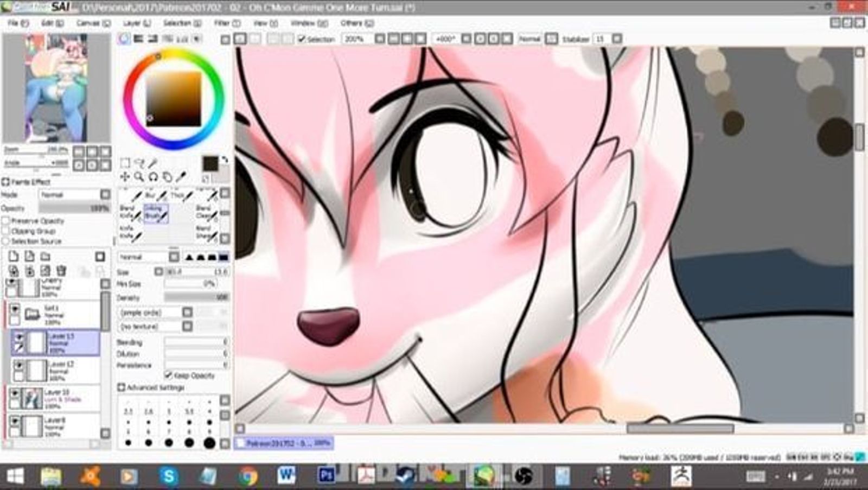The height and width of the screenshot is (490, 868).
Task: Open the Selection menu
Action: 182,23
